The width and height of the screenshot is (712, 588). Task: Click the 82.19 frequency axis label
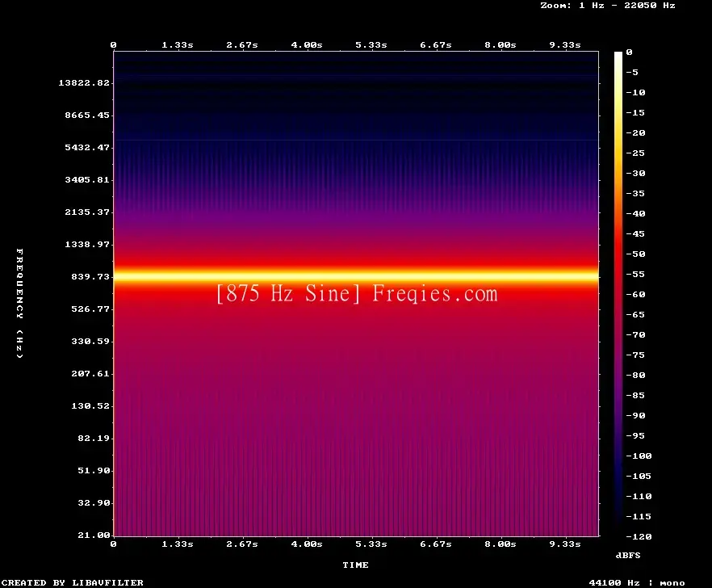pyautogui.click(x=94, y=438)
